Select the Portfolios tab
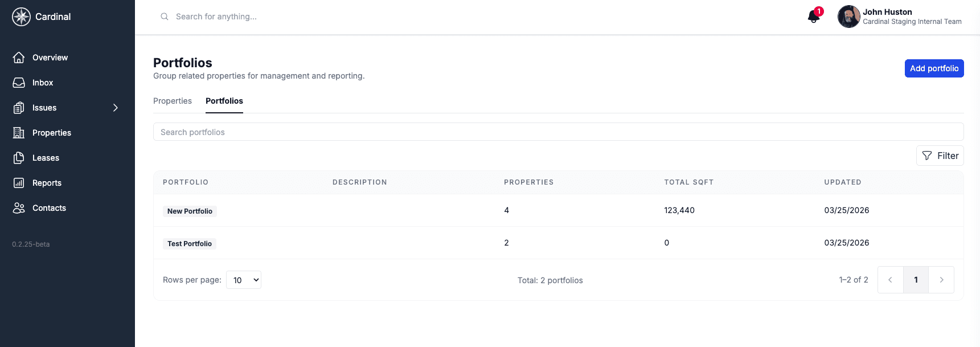This screenshot has height=347, width=980. point(224,101)
